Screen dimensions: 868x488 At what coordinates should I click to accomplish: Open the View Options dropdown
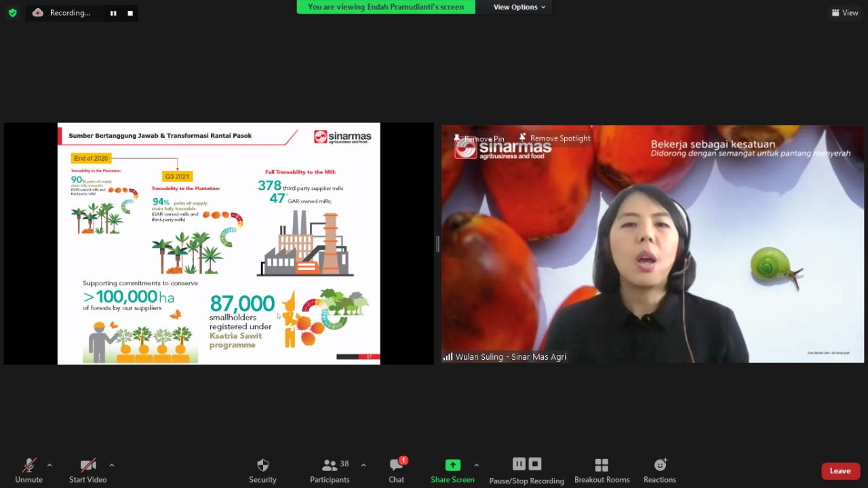point(519,7)
